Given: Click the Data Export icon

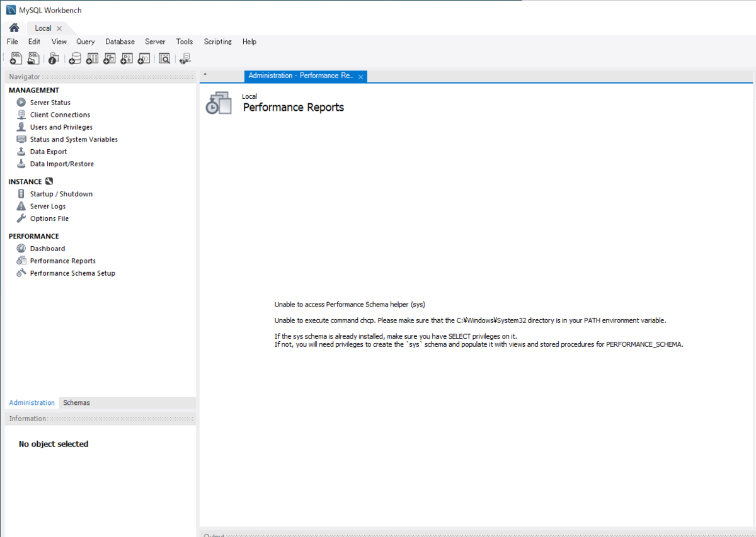Looking at the screenshot, I should (x=21, y=152).
